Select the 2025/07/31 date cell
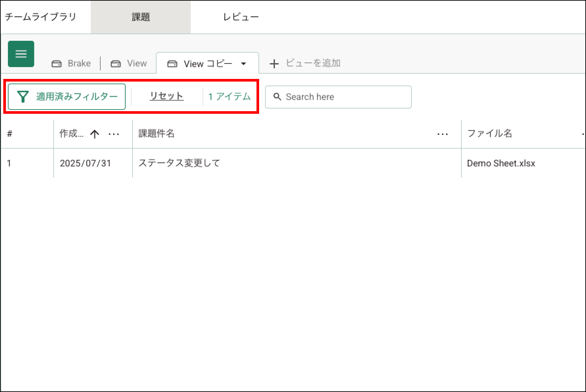 (85, 163)
